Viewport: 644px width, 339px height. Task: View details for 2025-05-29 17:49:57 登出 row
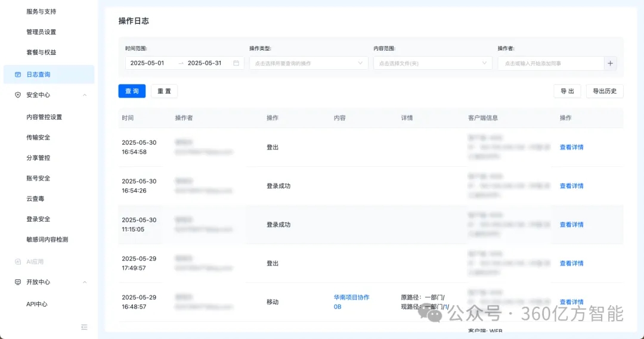click(x=571, y=263)
